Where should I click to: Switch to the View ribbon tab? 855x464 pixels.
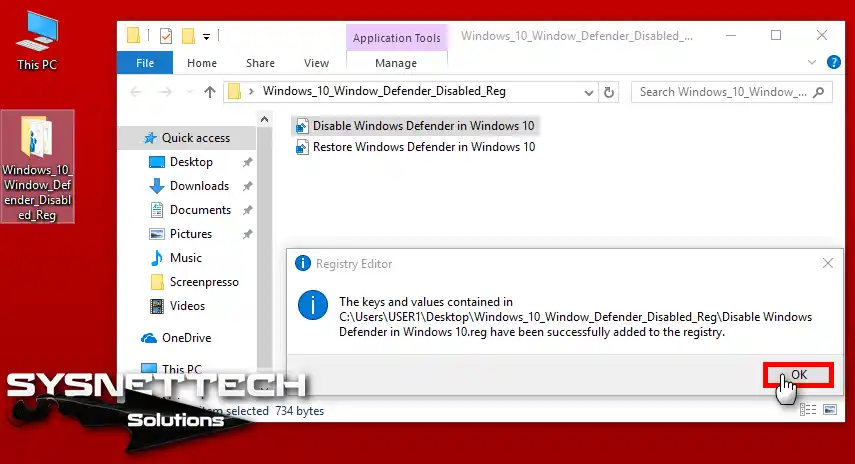pos(316,63)
